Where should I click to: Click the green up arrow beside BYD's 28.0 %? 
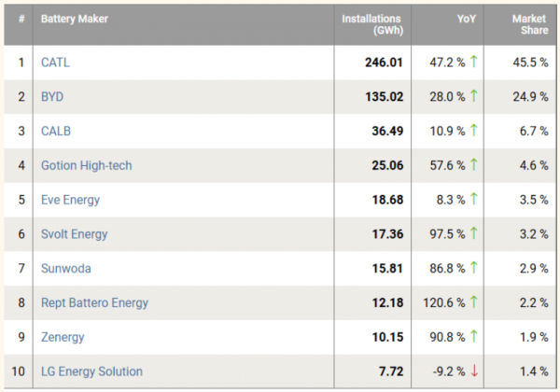pyautogui.click(x=475, y=96)
